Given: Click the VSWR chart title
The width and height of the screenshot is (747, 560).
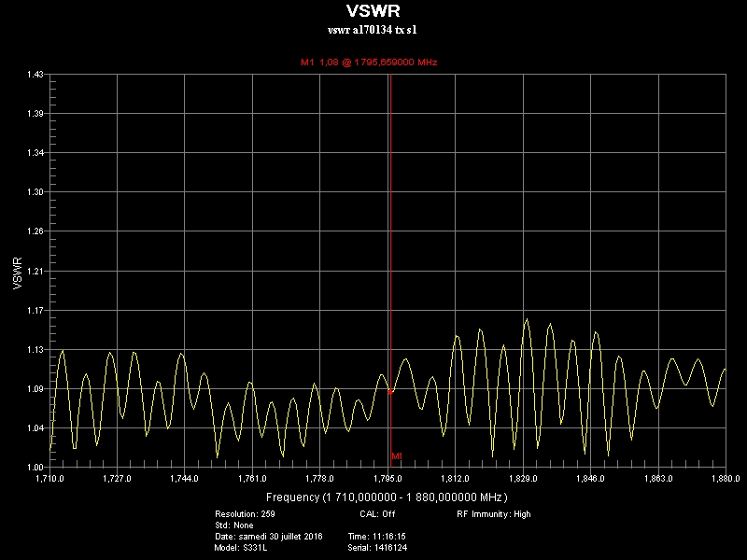Looking at the screenshot, I should (x=373, y=10).
